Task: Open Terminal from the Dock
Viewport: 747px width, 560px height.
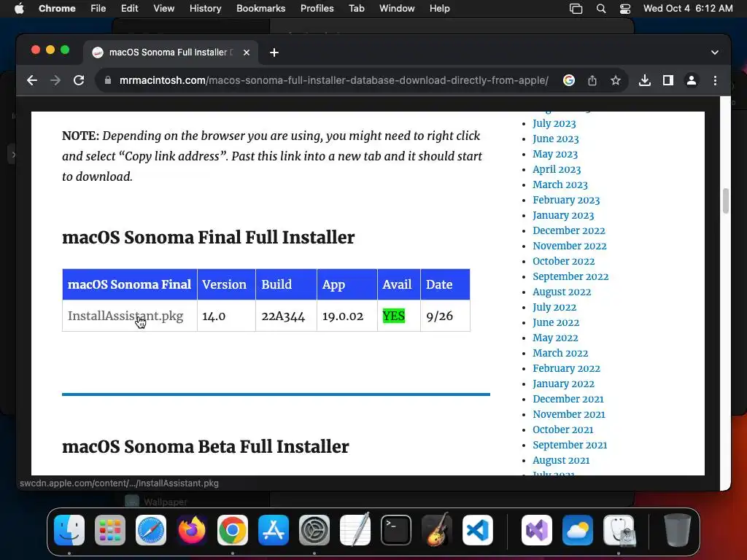Action: tap(396, 530)
